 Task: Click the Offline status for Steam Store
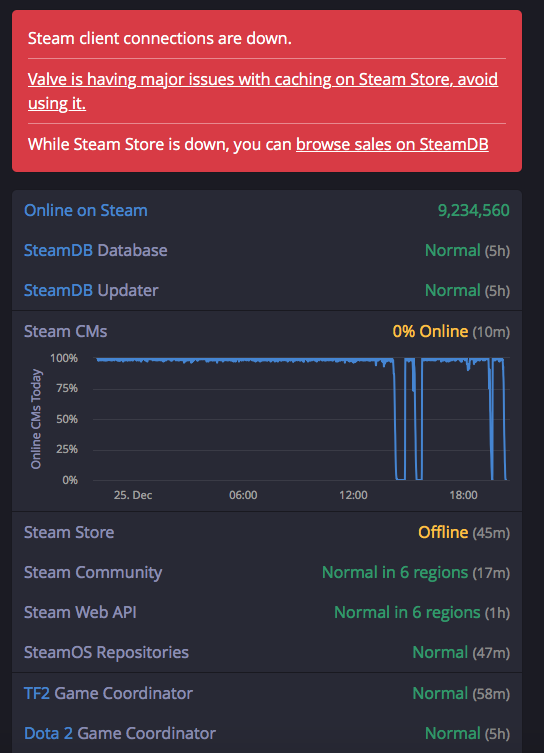(443, 532)
